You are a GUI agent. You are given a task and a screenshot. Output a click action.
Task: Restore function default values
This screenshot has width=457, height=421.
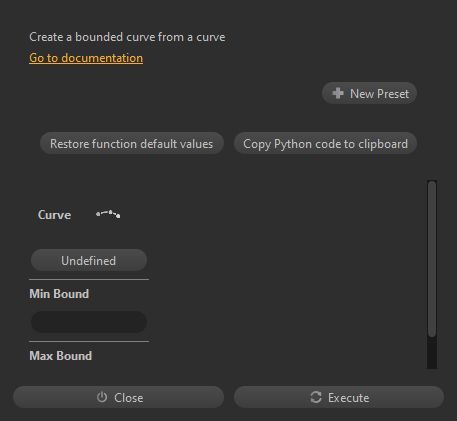[132, 143]
